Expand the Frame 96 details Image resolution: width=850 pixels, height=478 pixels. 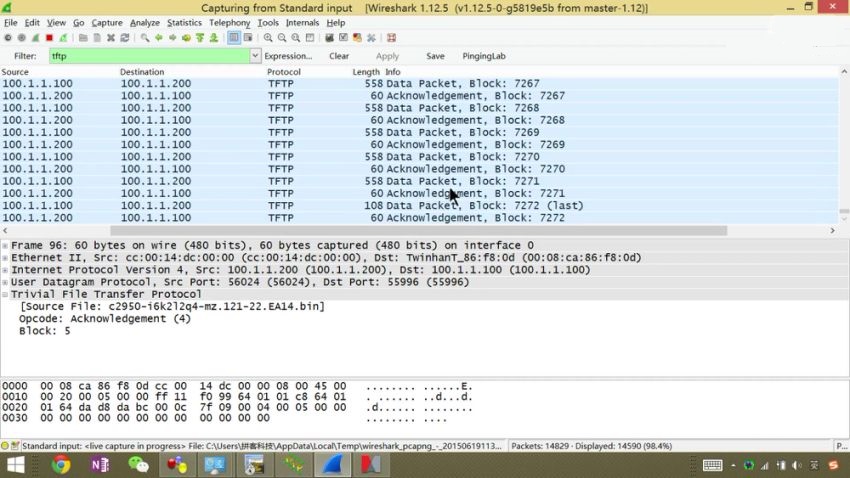pos(5,246)
